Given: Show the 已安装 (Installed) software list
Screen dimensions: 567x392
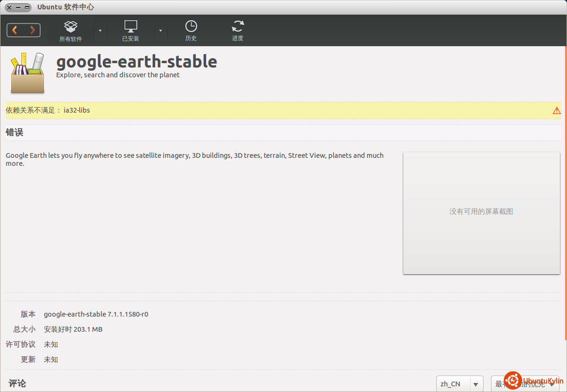Looking at the screenshot, I should 131,31.
